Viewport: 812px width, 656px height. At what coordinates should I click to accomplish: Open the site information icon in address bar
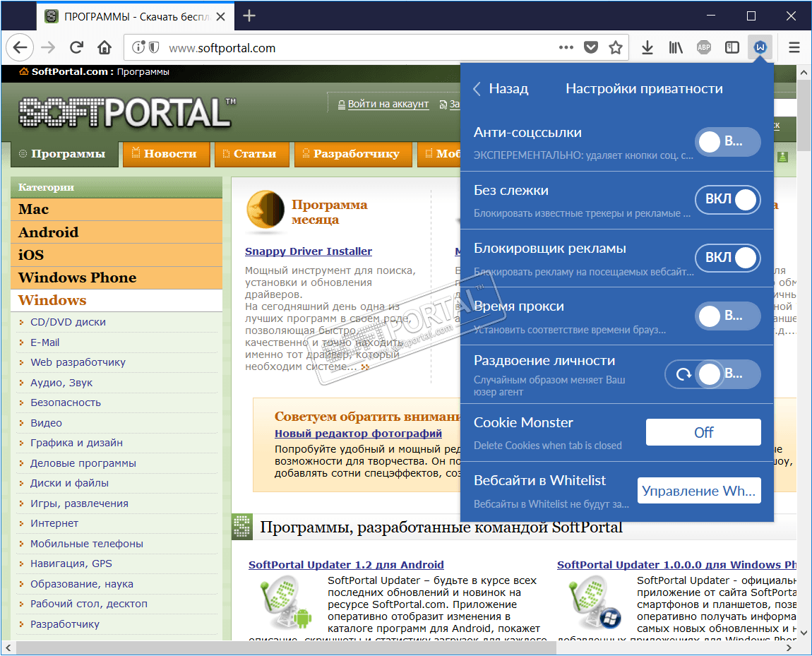[138, 47]
